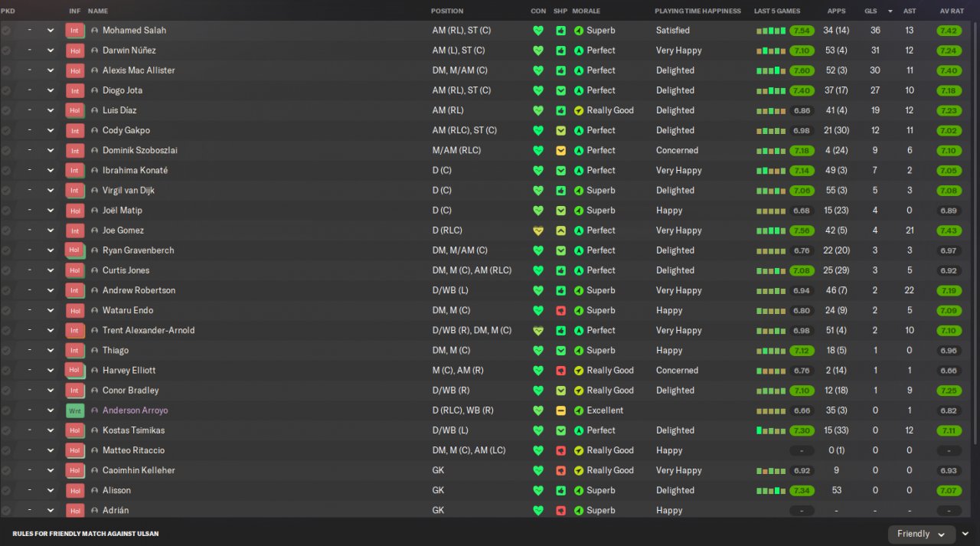This screenshot has width=980, height=546.
Task: Click Darwin Núñez's Hol status badge
Action: click(74, 51)
